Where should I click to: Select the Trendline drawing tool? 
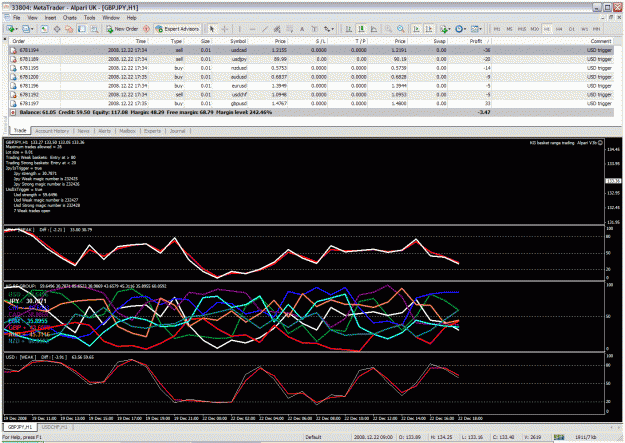click(x=265, y=29)
